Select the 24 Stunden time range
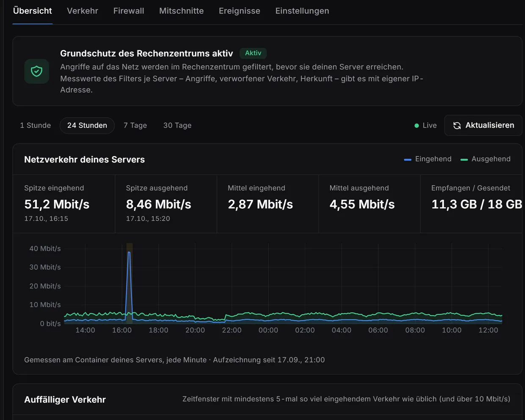This screenshot has height=420, width=525. pos(87,125)
